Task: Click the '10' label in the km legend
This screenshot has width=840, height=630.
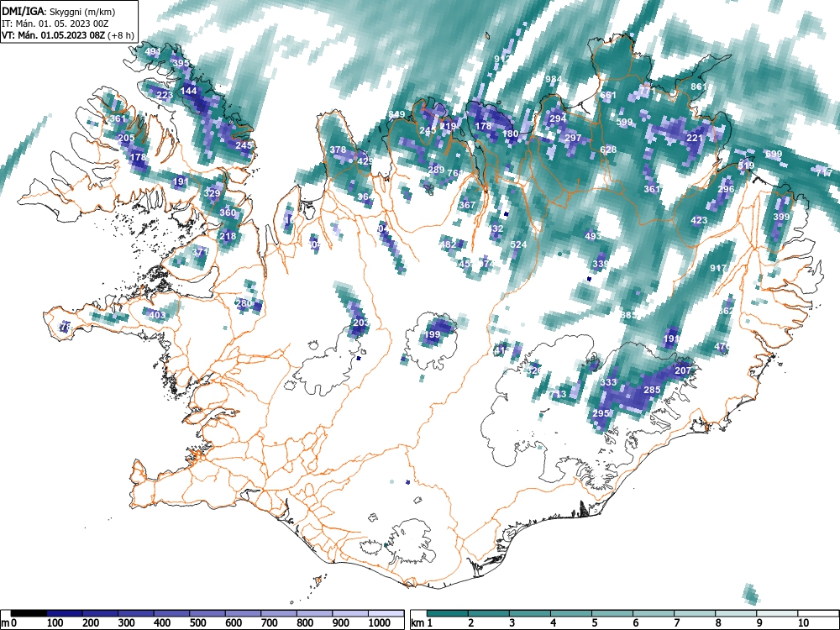Action: click(x=802, y=623)
